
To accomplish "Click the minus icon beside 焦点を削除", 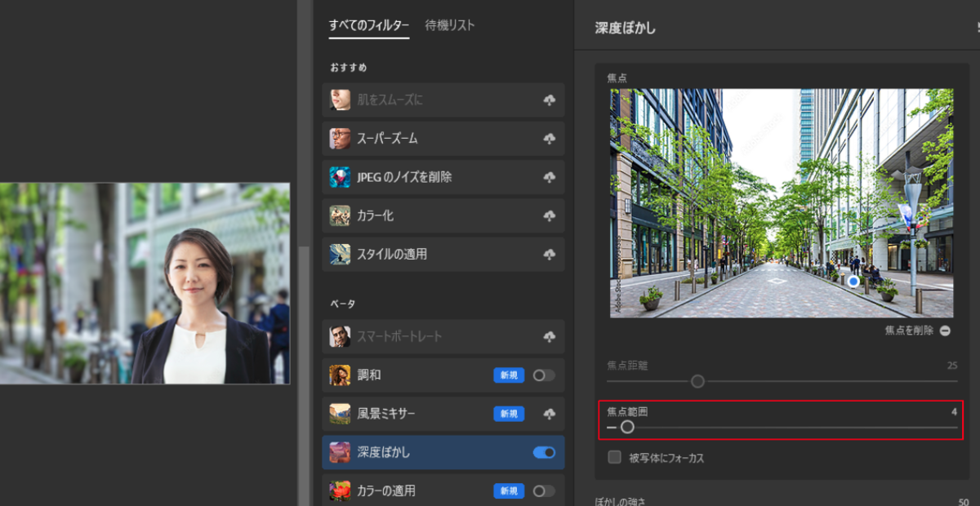I will pos(945,331).
